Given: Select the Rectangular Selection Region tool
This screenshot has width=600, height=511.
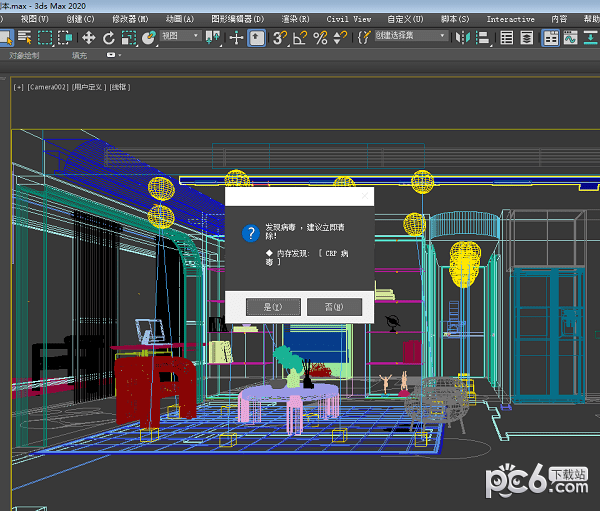Looking at the screenshot, I should pyautogui.click(x=45, y=37).
